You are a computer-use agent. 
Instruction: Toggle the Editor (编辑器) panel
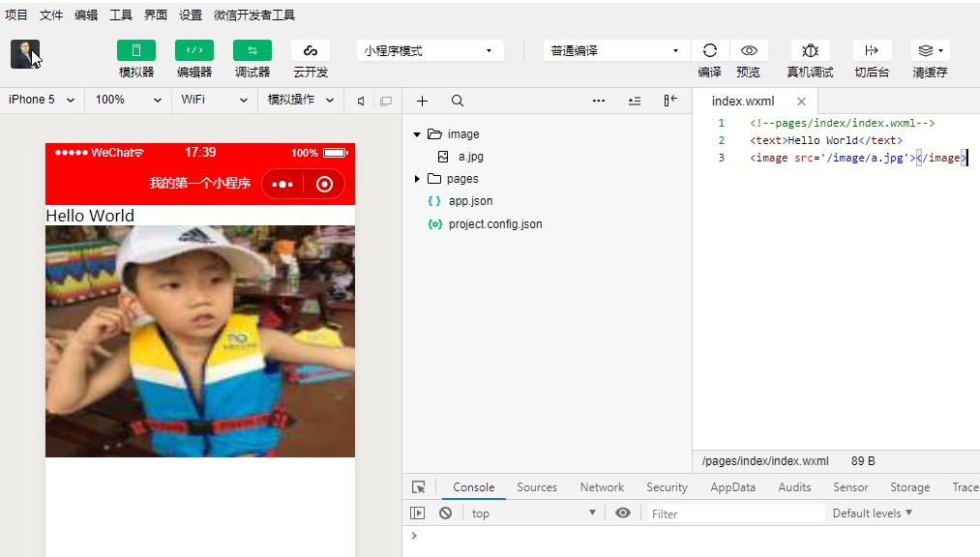[194, 50]
